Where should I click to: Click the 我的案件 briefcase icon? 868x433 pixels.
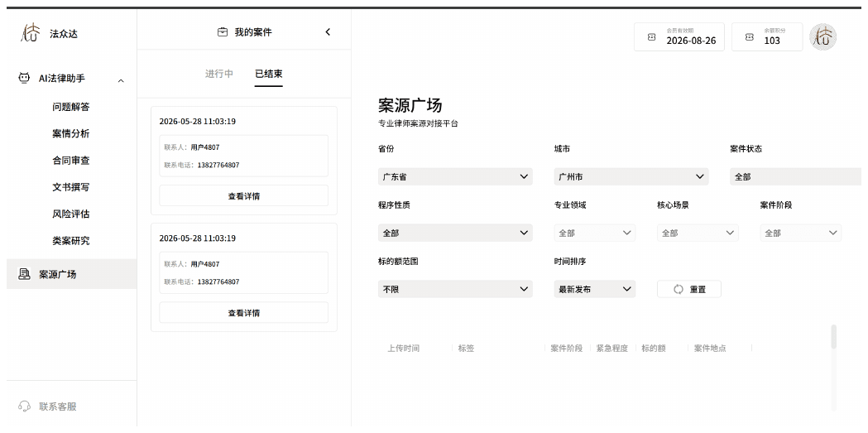point(223,32)
